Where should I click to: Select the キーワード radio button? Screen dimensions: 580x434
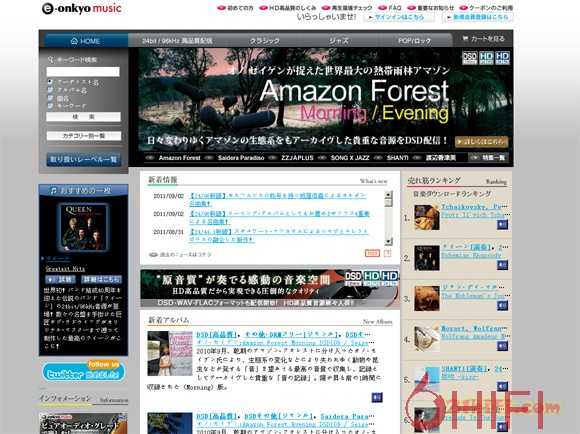[50, 106]
